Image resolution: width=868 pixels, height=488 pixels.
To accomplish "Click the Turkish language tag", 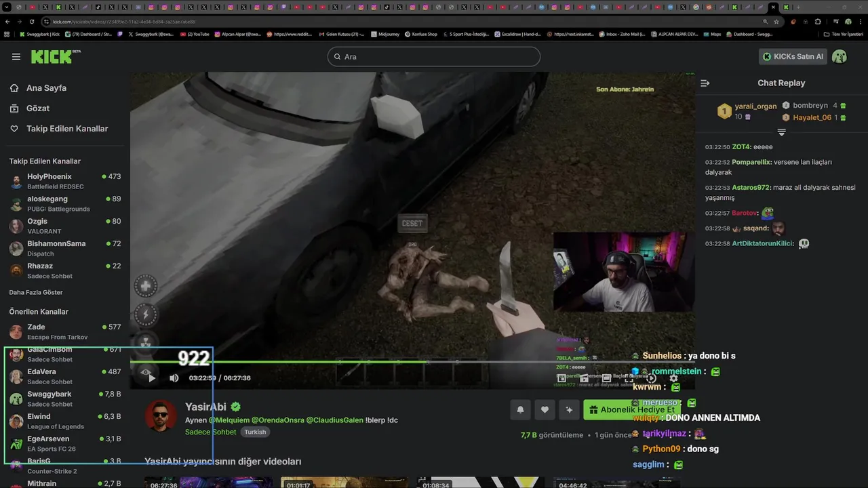I will point(255,432).
